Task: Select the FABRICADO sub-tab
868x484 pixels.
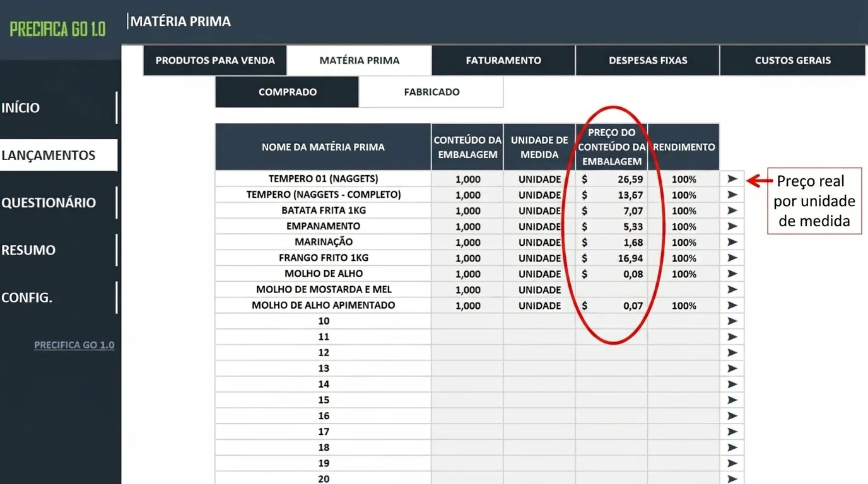Action: point(431,92)
